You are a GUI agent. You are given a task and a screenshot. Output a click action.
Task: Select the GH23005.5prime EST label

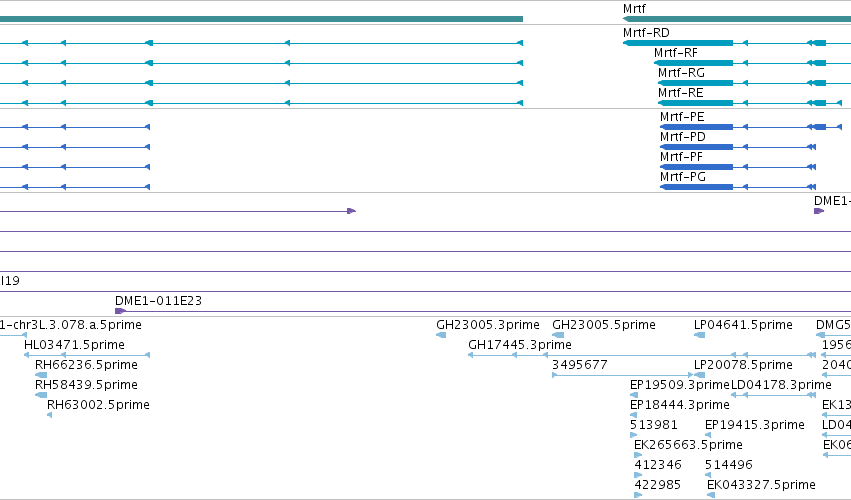tap(604, 325)
